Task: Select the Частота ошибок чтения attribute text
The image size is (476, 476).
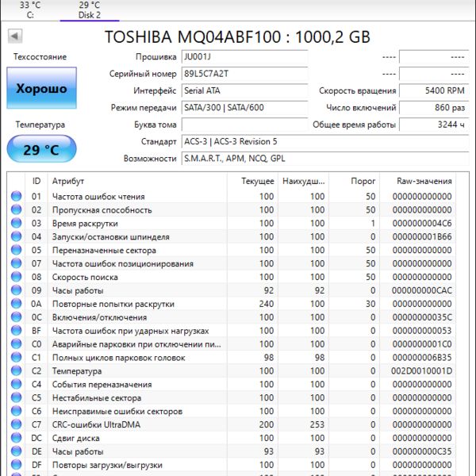Action: pyautogui.click(x=98, y=197)
